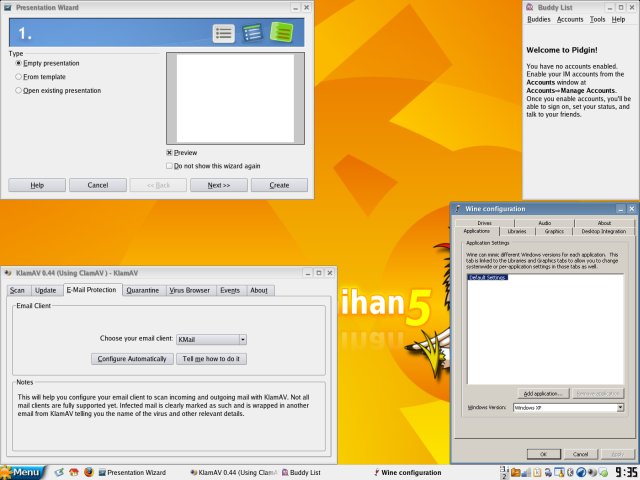Enable Do not show this wizard again
640x480 pixels.
click(169, 166)
